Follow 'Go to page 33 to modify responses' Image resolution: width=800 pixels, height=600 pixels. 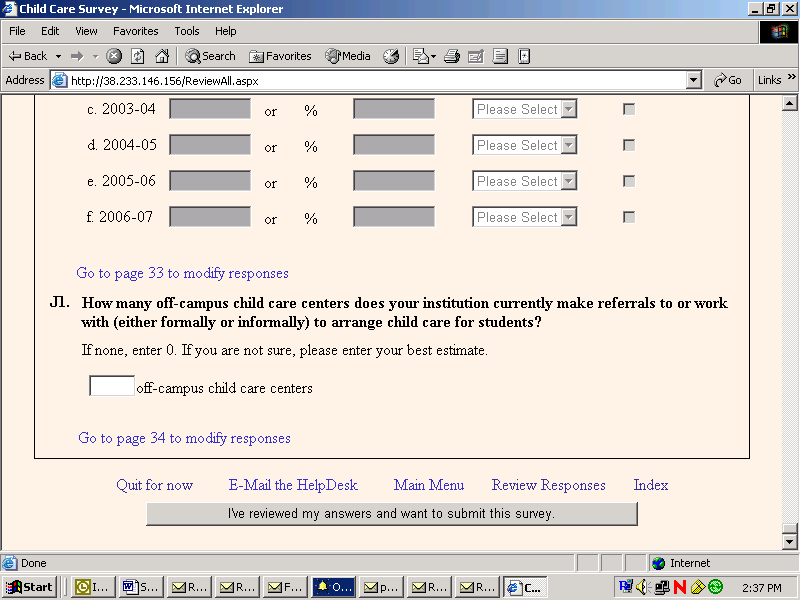pyautogui.click(x=182, y=273)
